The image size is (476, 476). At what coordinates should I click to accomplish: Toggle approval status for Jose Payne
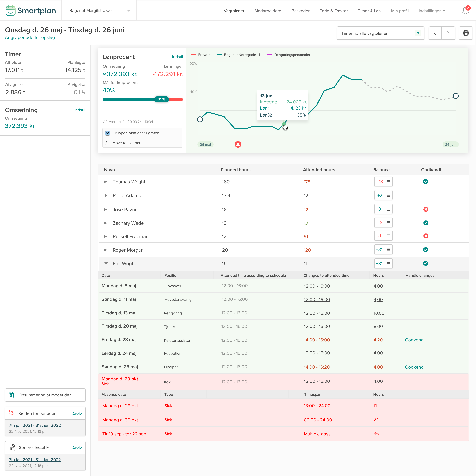pyautogui.click(x=425, y=209)
